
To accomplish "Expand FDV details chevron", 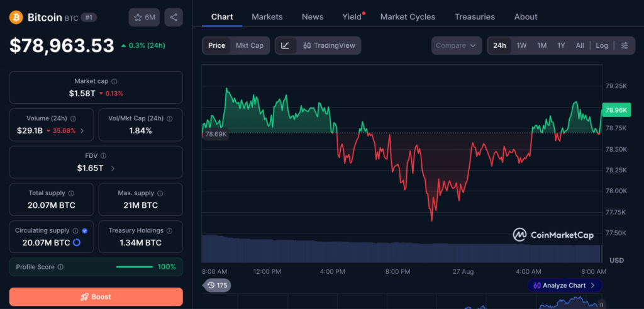I will click(113, 169).
